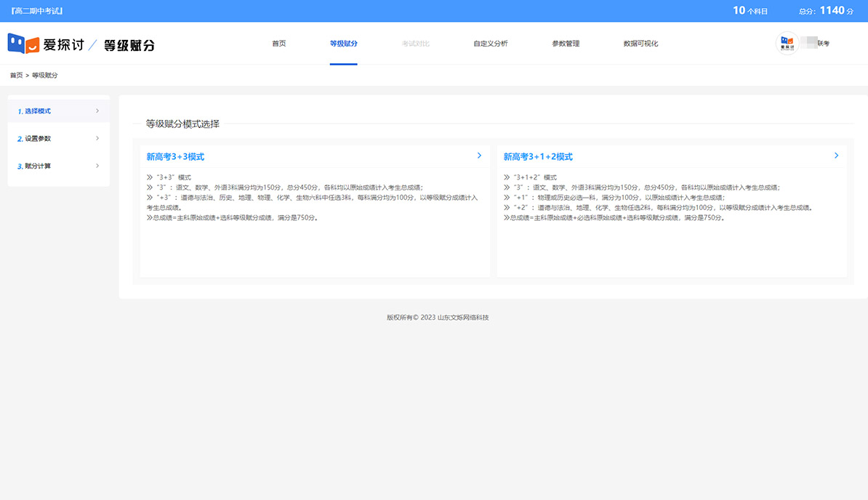Click 首页 in the breadcrumb

click(x=16, y=76)
